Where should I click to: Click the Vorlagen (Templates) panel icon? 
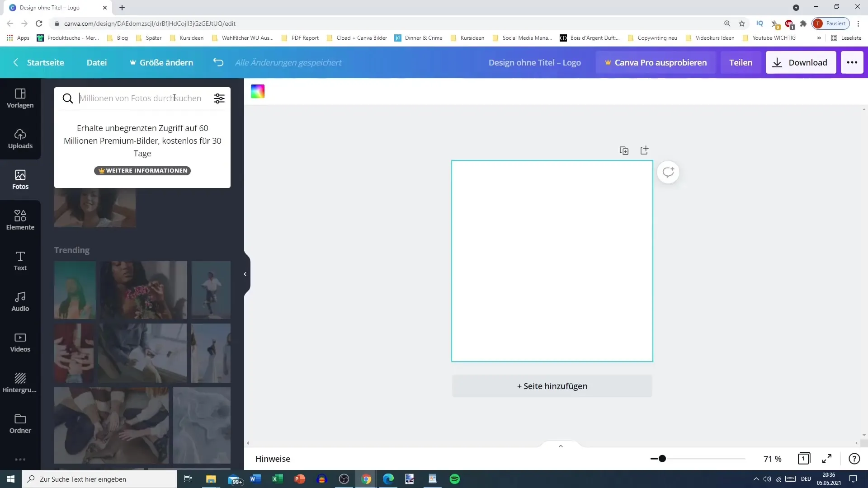tap(20, 97)
